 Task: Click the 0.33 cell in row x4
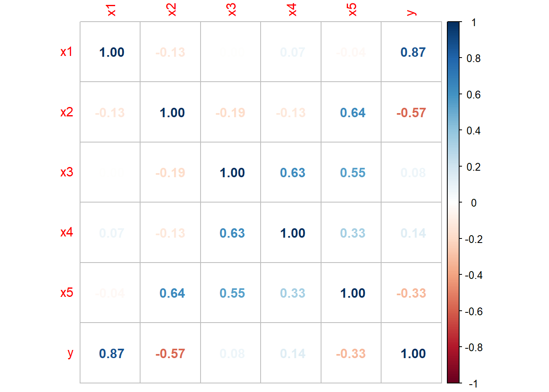click(x=353, y=233)
